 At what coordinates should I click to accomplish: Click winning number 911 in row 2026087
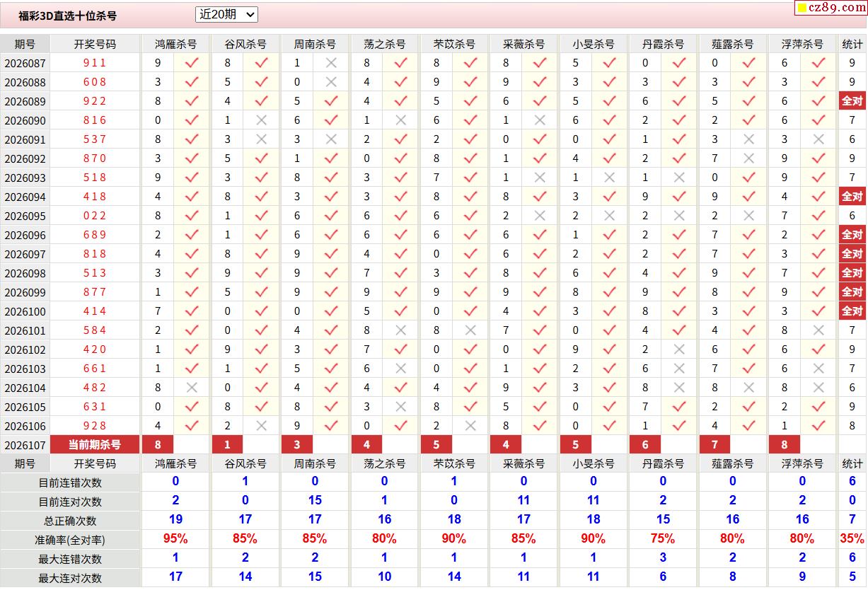(95, 63)
